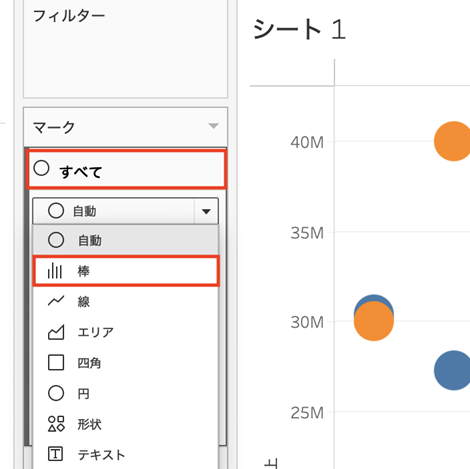Pick the エリア area chart icon
470x469 pixels.
coord(56,332)
